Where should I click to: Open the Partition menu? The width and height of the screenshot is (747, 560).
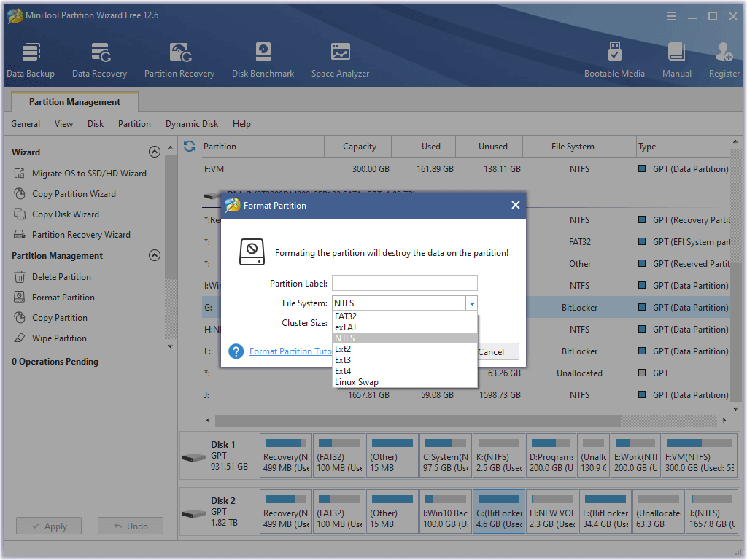click(x=134, y=124)
